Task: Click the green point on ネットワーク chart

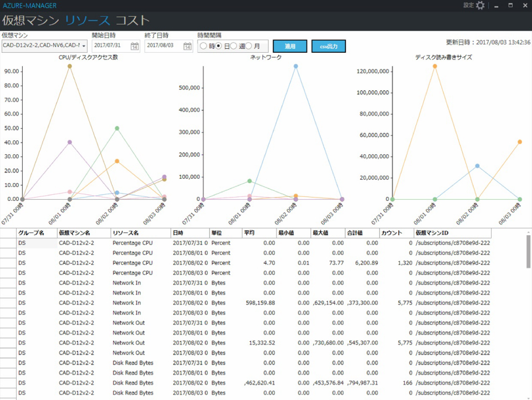Action: coord(250,181)
